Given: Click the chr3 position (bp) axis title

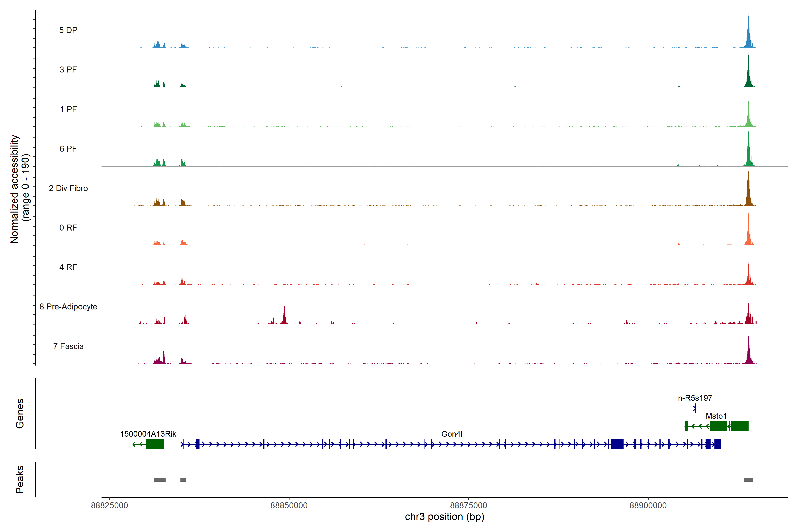Looking at the screenshot, I should coord(444,517).
